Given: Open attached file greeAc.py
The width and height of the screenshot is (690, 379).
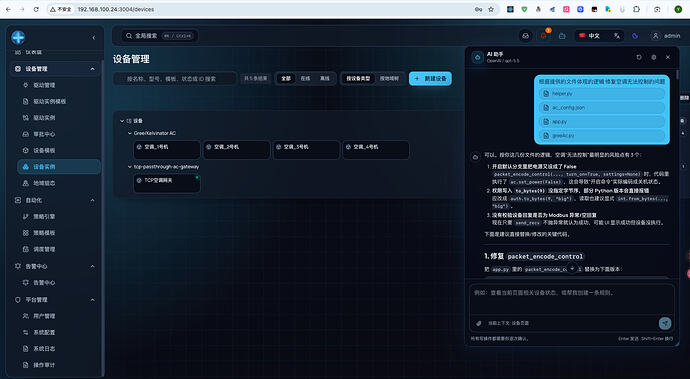Looking at the screenshot, I should [602, 136].
